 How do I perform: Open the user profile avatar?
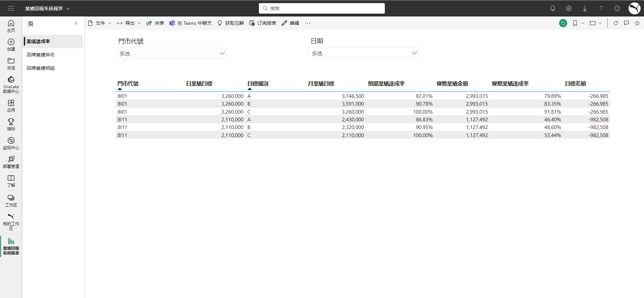point(634,8)
